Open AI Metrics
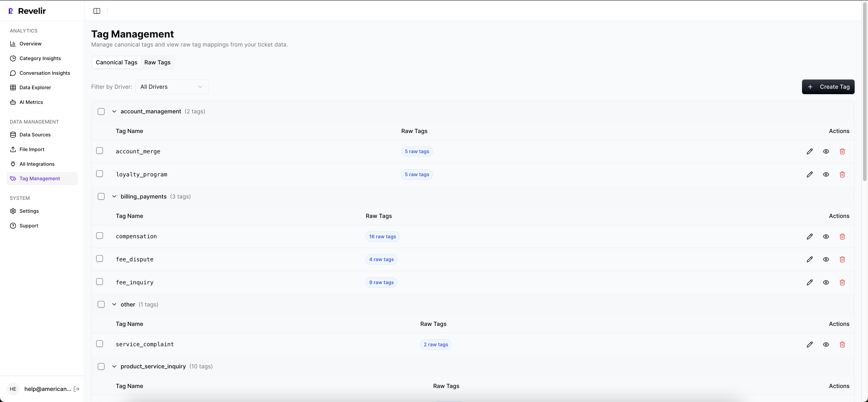The image size is (868, 402). pos(31,102)
